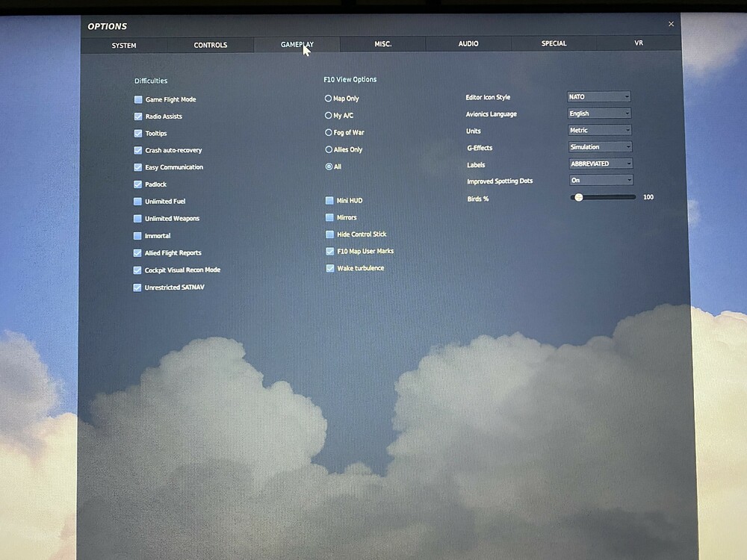Image resolution: width=747 pixels, height=560 pixels.
Task: Choose My A/C view option
Action: pyautogui.click(x=328, y=116)
